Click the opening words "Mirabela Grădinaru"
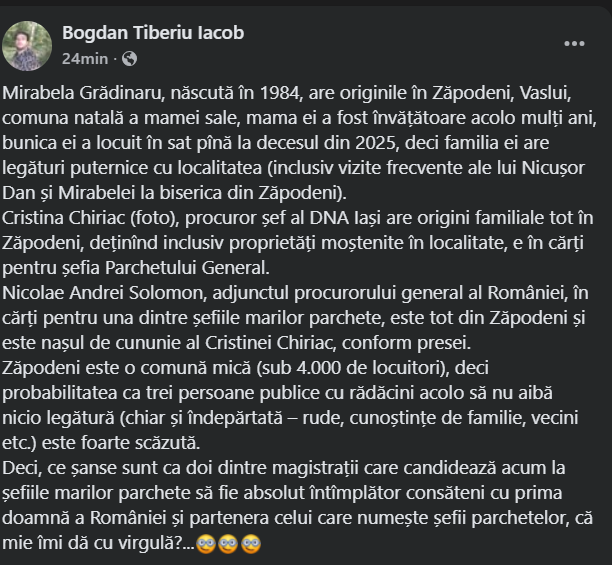The height and width of the screenshot is (565, 612). pyautogui.click(x=74, y=92)
